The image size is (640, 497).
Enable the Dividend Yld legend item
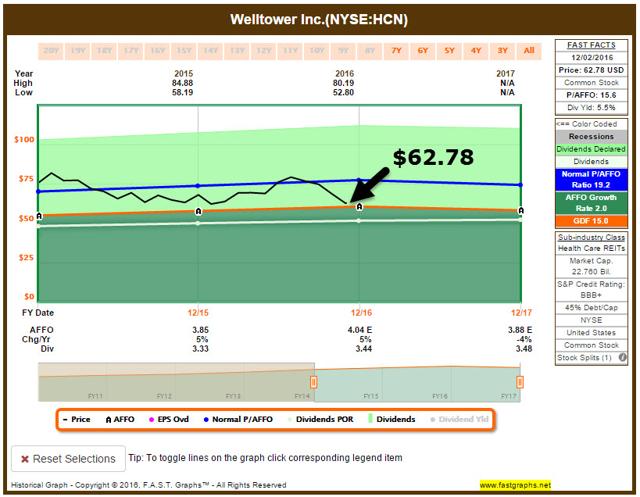coord(459,419)
